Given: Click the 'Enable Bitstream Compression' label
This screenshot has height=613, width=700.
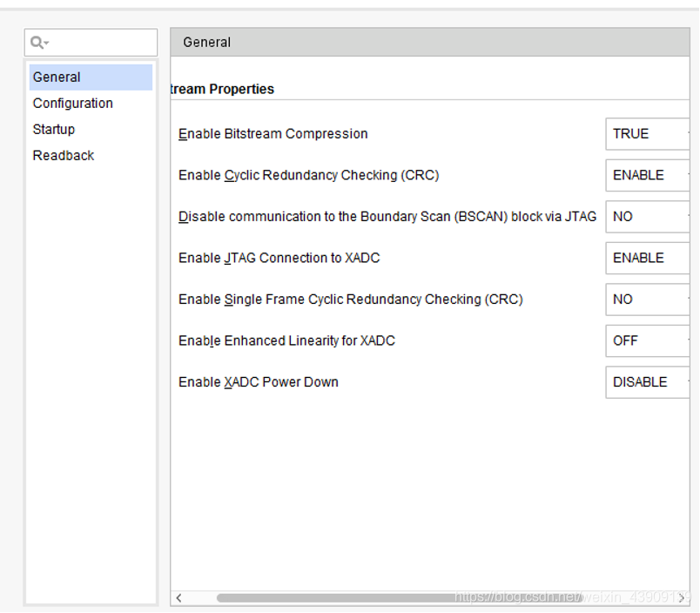Looking at the screenshot, I should (x=273, y=134).
